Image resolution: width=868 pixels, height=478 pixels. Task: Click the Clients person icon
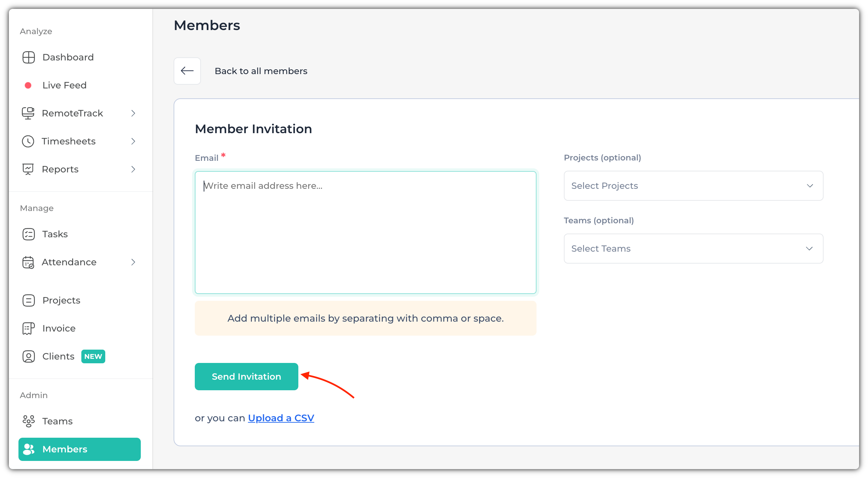pos(29,356)
